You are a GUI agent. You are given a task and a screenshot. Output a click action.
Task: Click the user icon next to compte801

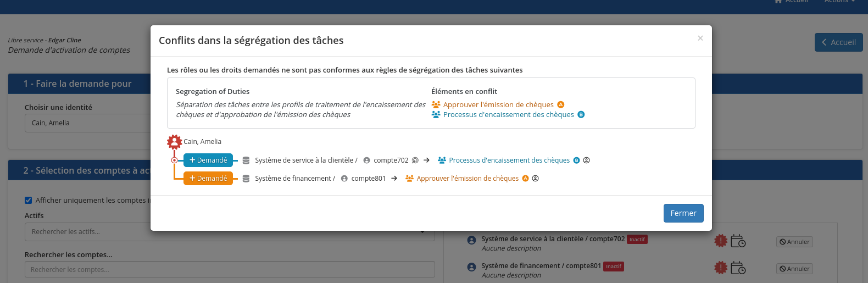pyautogui.click(x=344, y=179)
